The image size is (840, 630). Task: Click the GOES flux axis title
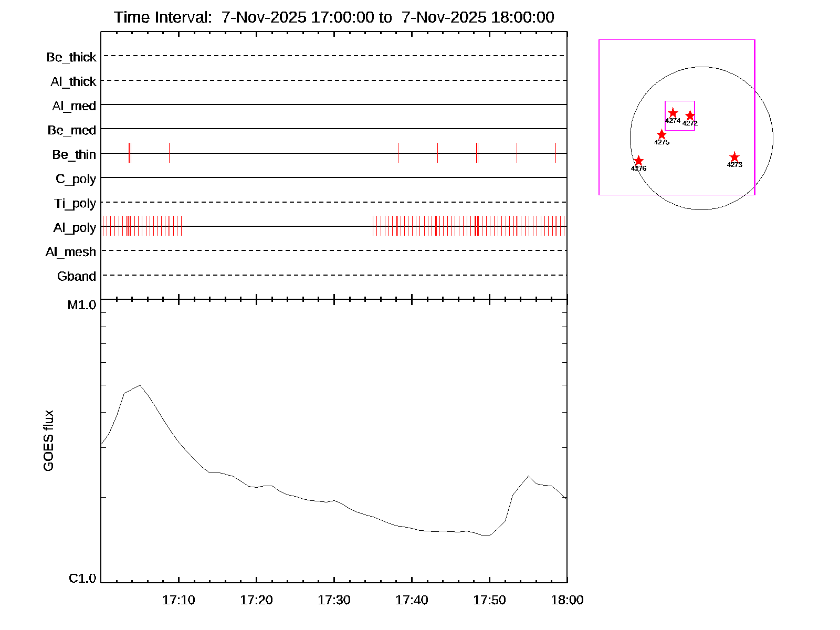coord(48,440)
